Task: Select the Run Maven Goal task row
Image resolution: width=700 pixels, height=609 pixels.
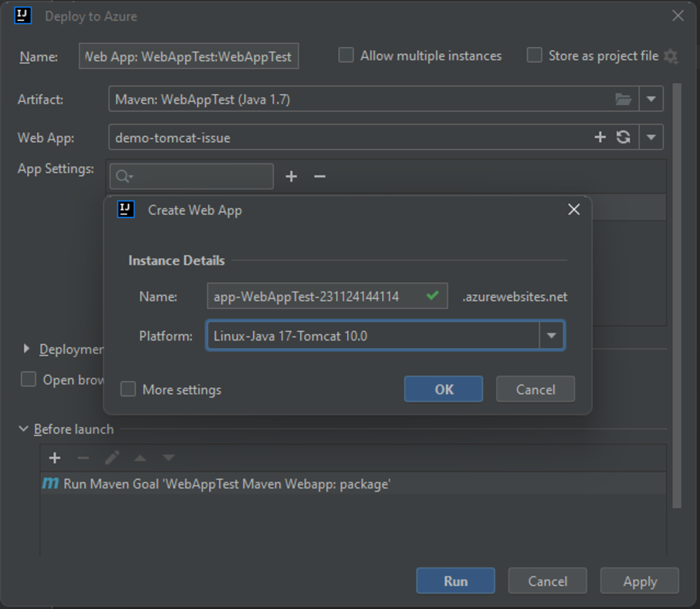Action: (353, 484)
